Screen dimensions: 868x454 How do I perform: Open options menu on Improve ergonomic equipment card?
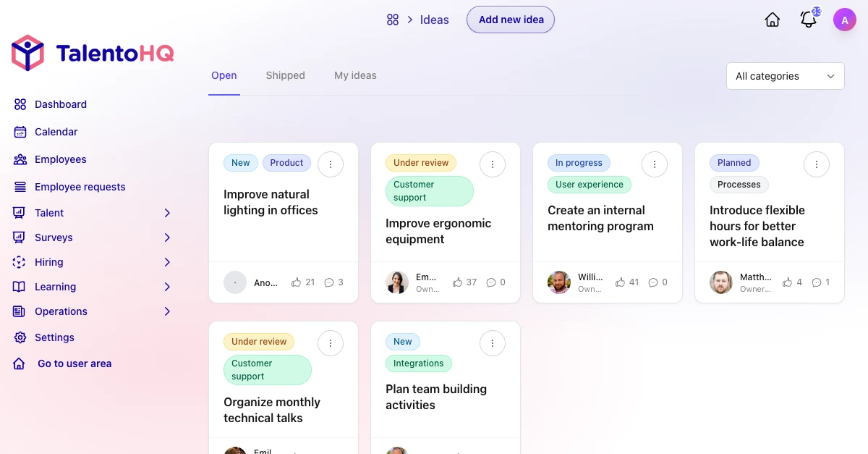(x=493, y=164)
